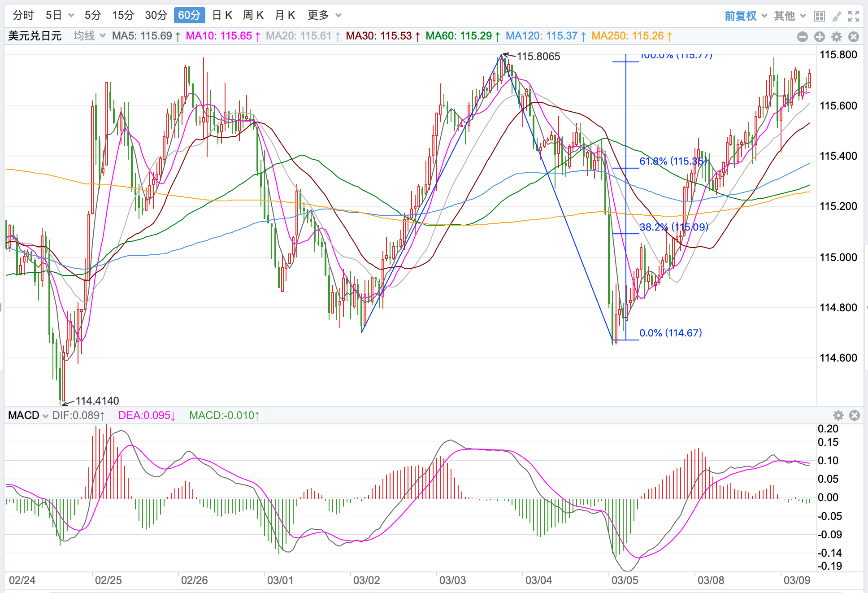Open moving average settings gear
Viewport: 868px width, 593px height.
click(837, 37)
